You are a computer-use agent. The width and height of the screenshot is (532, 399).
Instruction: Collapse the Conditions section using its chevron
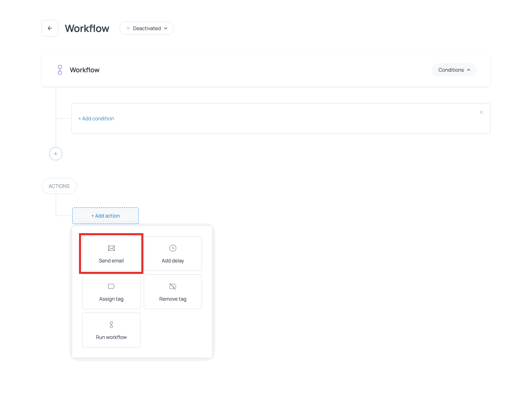[x=469, y=70]
